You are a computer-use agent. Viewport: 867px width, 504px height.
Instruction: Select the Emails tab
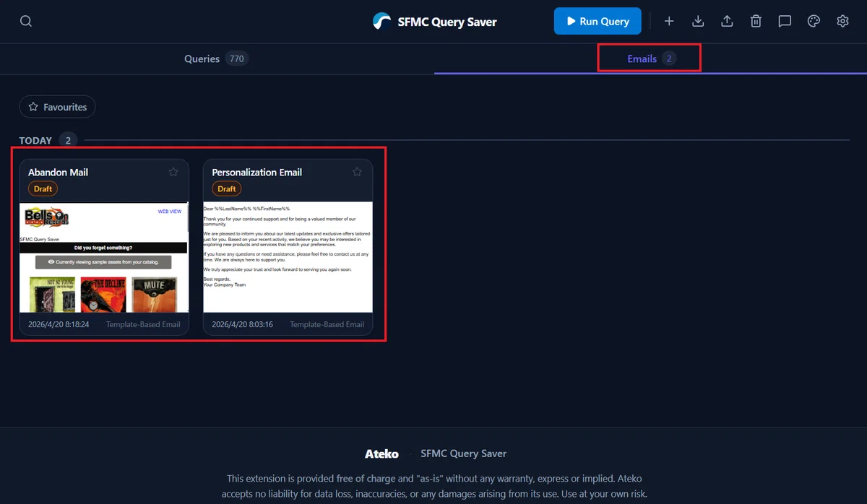point(650,58)
